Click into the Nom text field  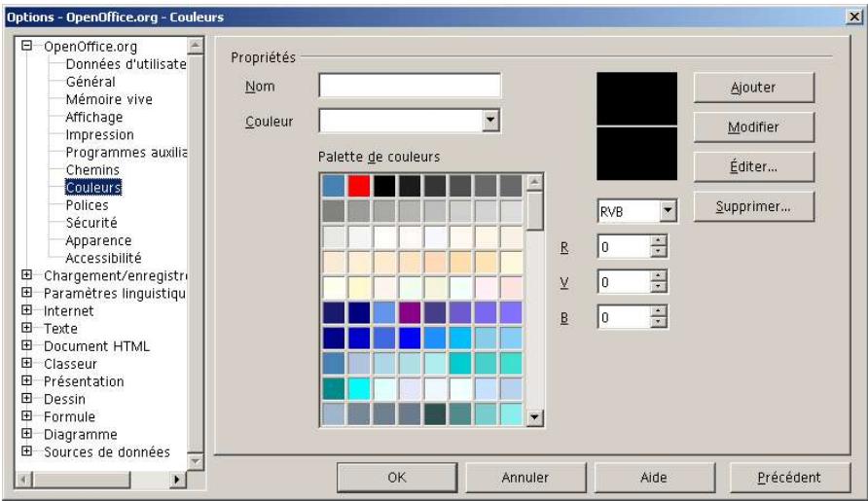click(410, 86)
